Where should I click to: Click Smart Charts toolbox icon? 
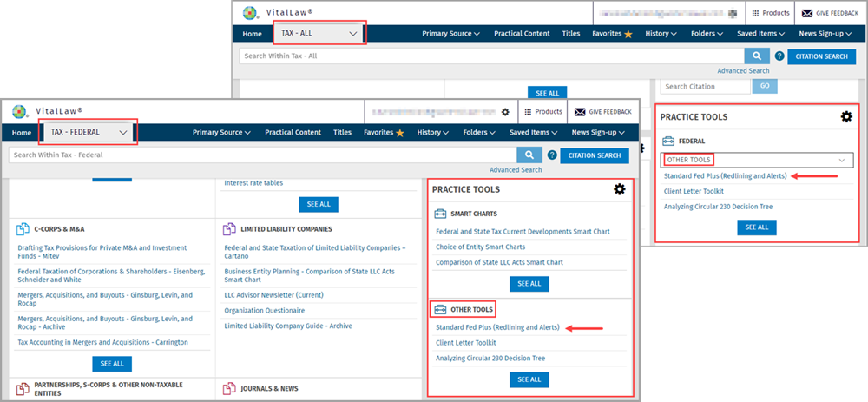[x=440, y=214]
